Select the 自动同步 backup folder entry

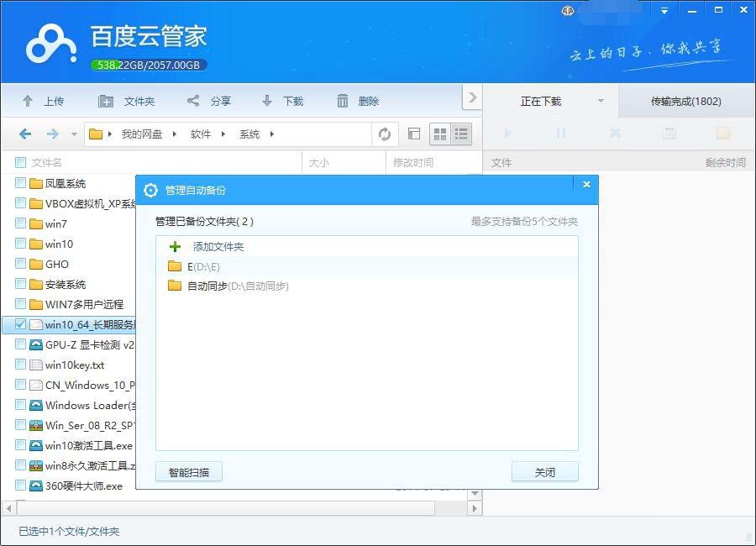366,286
